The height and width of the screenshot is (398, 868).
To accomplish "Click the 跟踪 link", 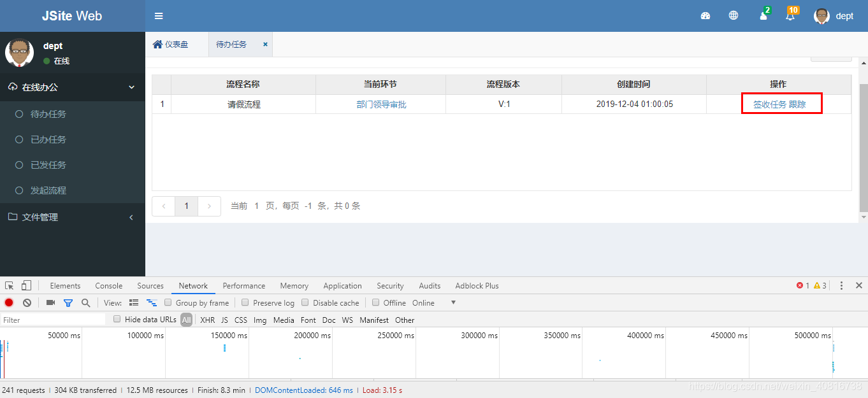I will point(797,104).
